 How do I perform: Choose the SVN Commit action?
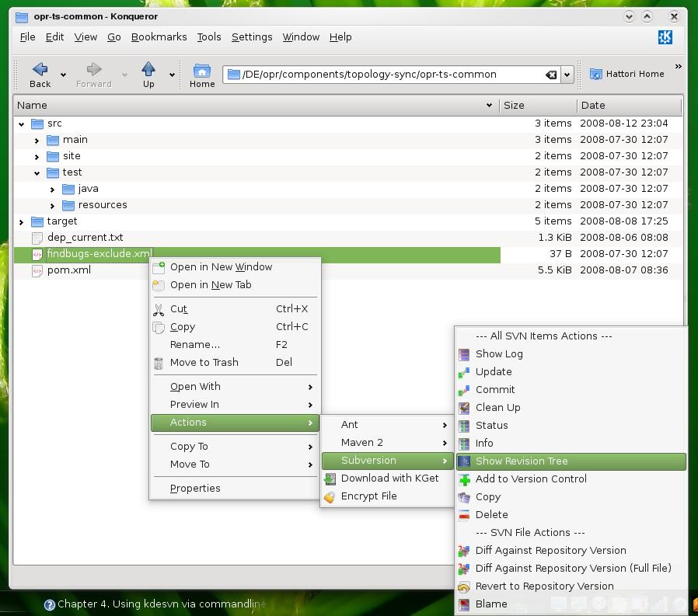click(x=571, y=390)
